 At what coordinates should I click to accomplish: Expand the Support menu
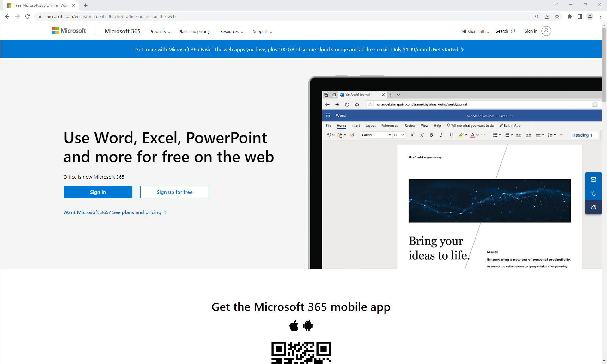point(263,31)
